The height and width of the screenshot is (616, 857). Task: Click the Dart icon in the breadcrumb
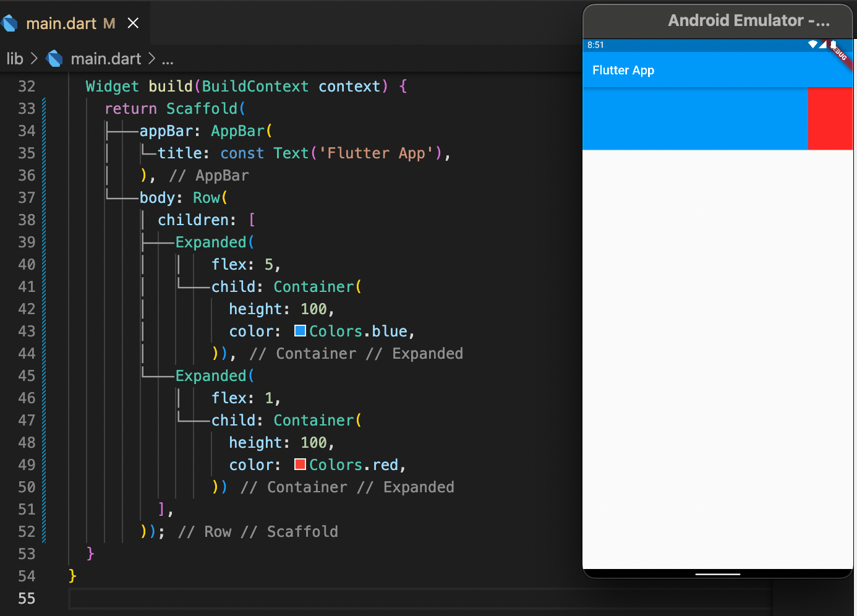[55, 59]
